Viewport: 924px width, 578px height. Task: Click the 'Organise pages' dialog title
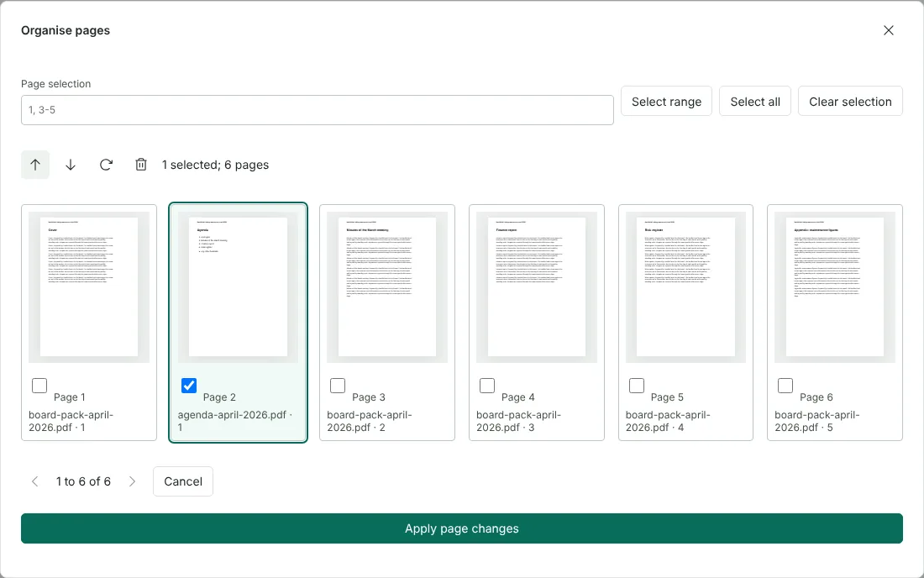pos(66,30)
